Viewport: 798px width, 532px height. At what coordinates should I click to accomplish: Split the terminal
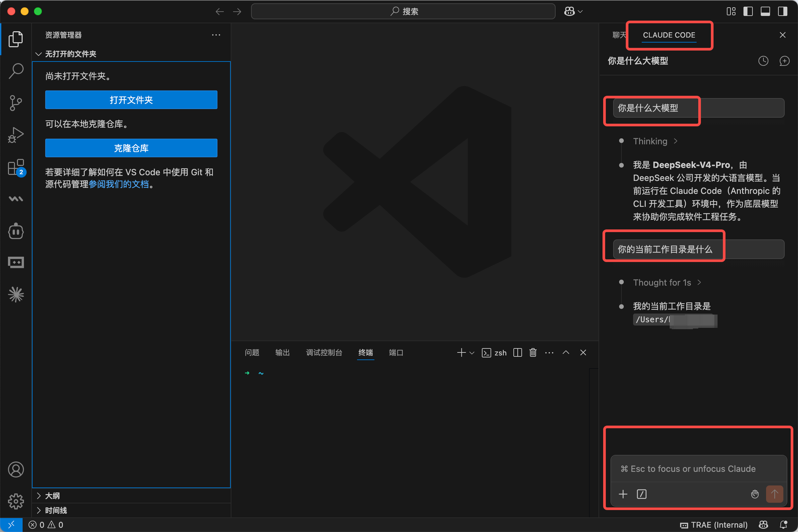tap(518, 353)
